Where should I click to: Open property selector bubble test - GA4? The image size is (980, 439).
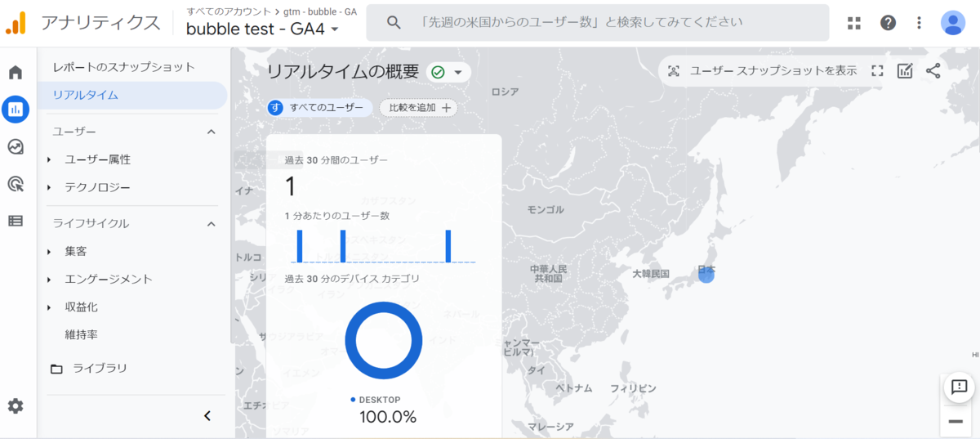coord(264,30)
